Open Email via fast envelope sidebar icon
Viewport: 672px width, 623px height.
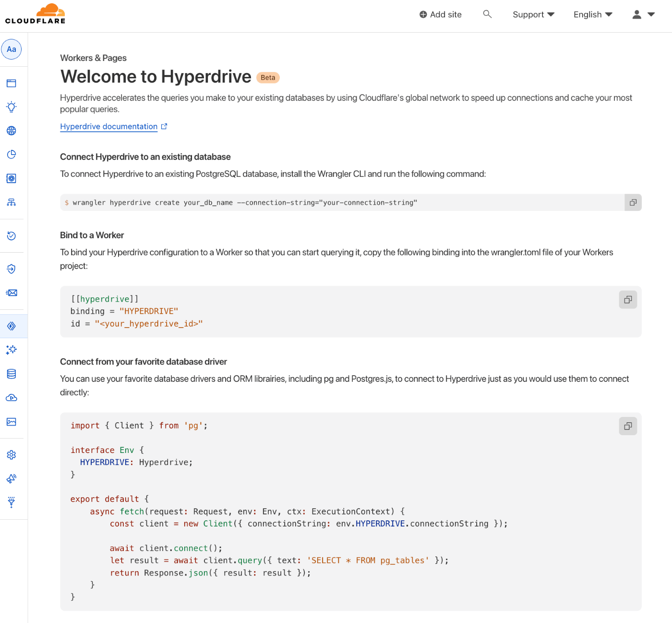[12, 293]
